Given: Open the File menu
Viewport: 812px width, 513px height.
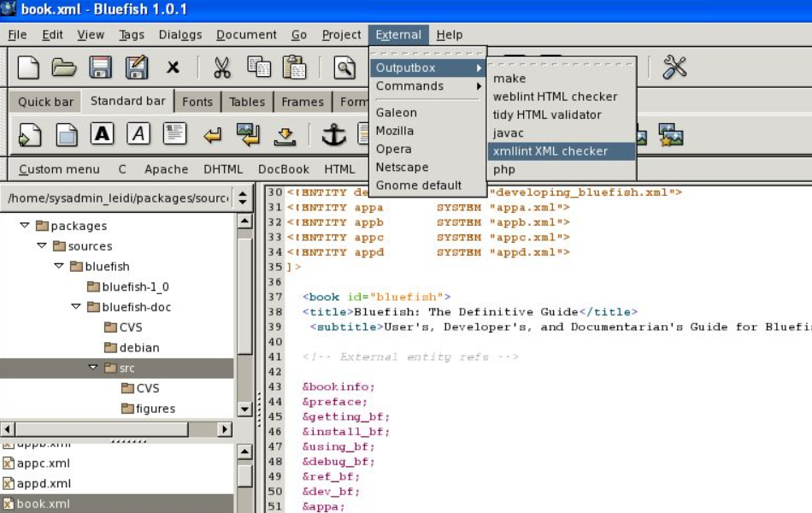Looking at the screenshot, I should click(x=18, y=35).
